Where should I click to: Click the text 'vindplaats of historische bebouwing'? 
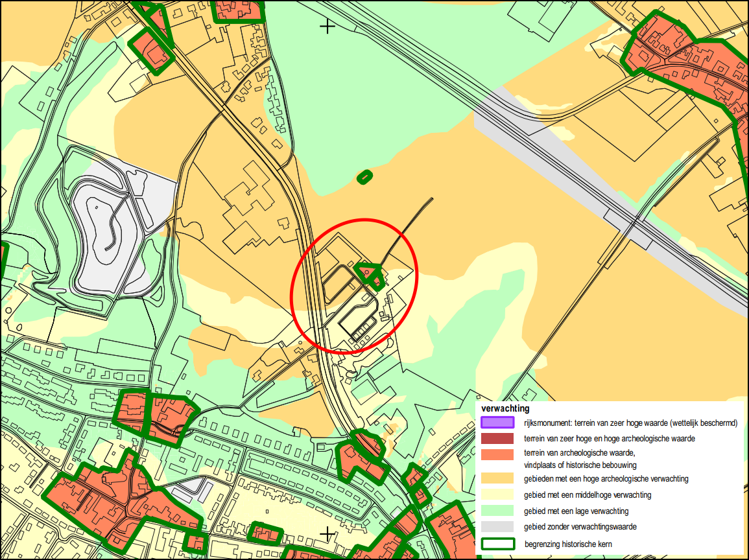(x=580, y=465)
